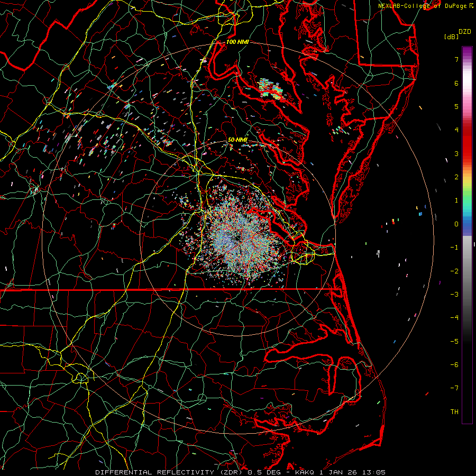The width and height of the screenshot is (476, 476).
Task: Select the 2 value on the color scale
Action: pyautogui.click(x=456, y=177)
